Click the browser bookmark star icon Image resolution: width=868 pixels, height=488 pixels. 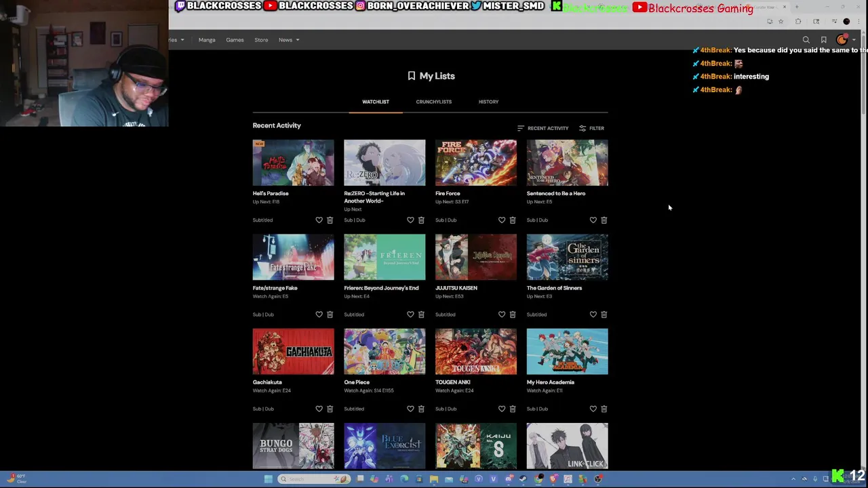tap(781, 21)
